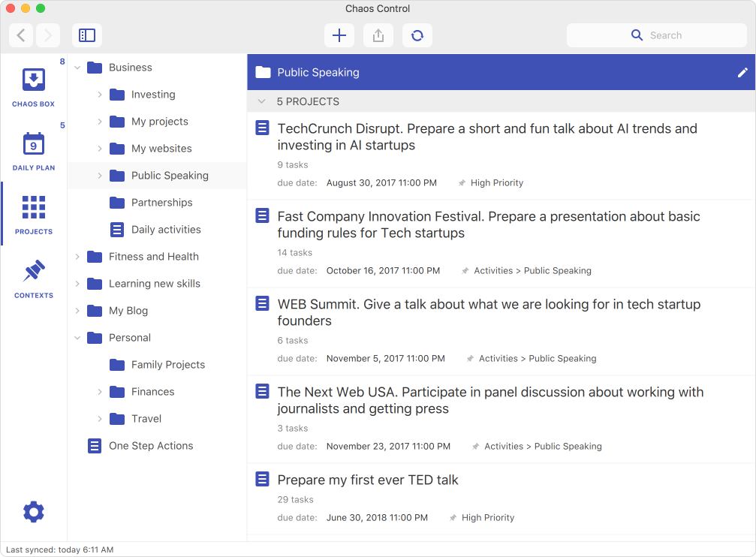Expand the Learning new skills folder
The width and height of the screenshot is (756, 557).
[x=77, y=284]
